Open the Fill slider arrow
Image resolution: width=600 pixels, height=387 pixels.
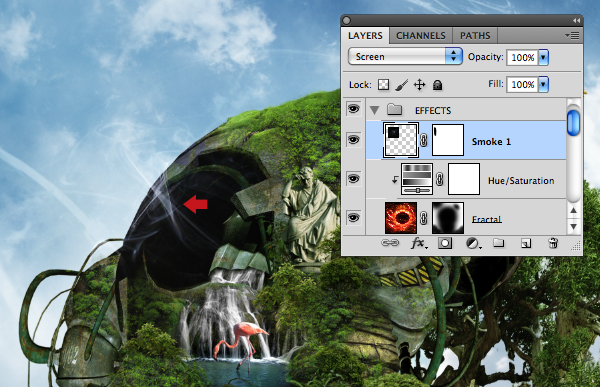[x=543, y=84]
